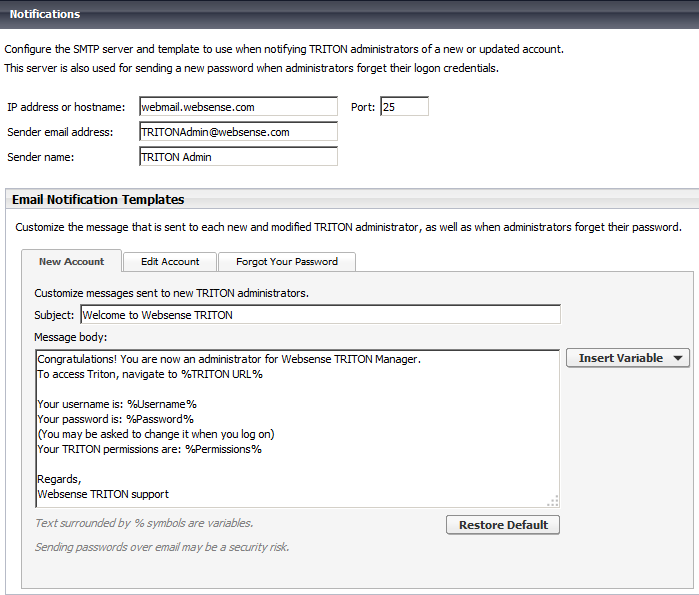
Task: Switch to the Edit Account tab
Action: [170, 262]
